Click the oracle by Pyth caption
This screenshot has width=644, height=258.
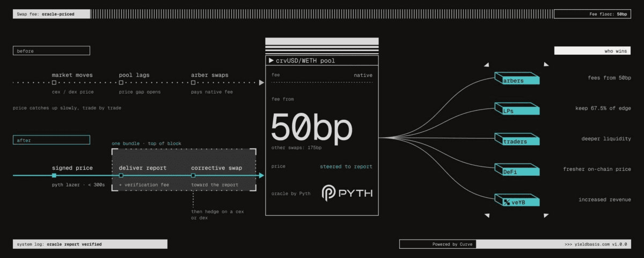(x=291, y=193)
